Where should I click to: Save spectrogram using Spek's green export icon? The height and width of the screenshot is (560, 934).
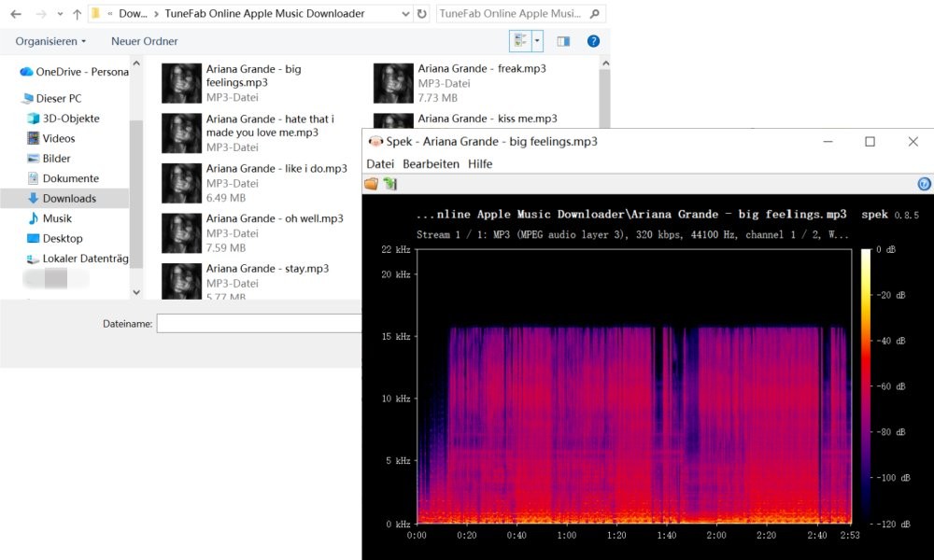pyautogui.click(x=390, y=183)
